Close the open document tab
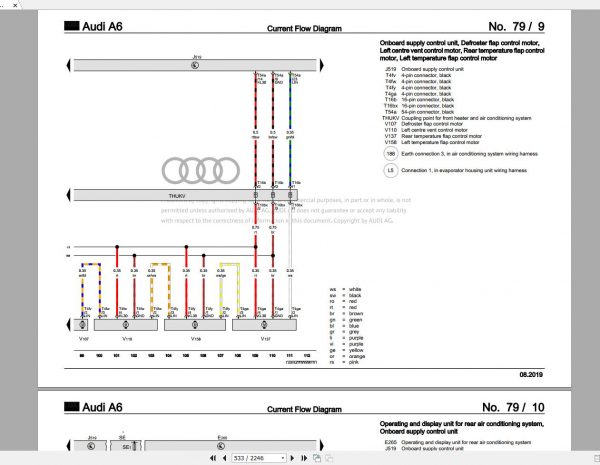 (x=15, y=5)
